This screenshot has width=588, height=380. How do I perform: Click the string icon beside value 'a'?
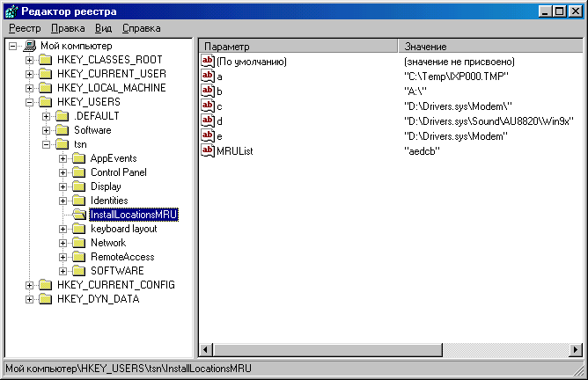click(x=209, y=77)
